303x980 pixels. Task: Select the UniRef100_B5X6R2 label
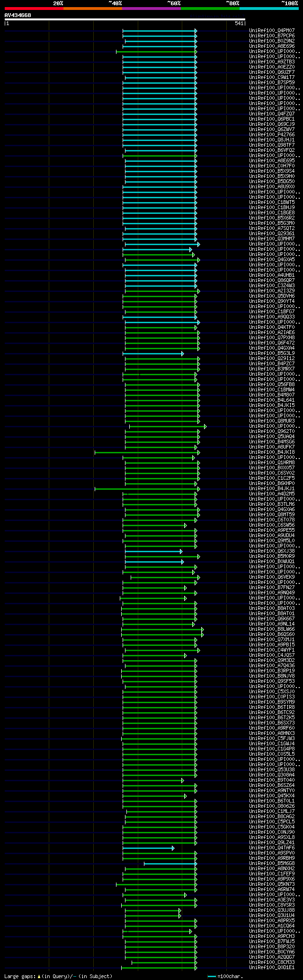(272, 218)
